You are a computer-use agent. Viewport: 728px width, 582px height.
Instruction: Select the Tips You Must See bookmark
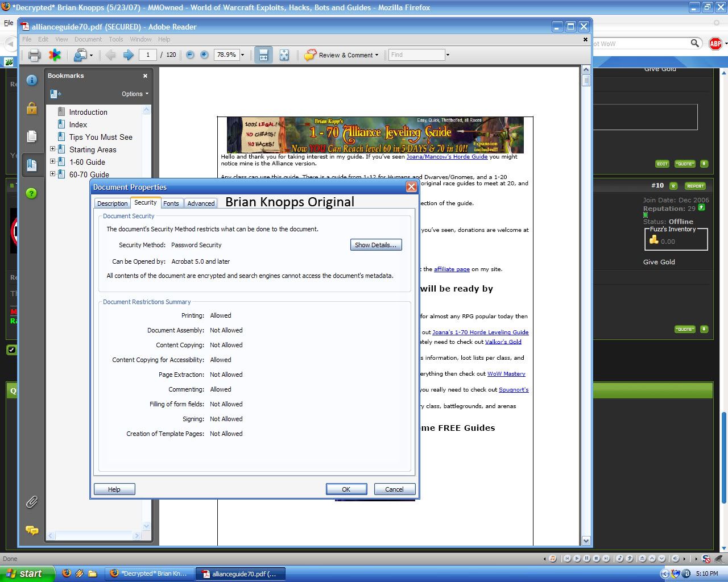tap(101, 137)
